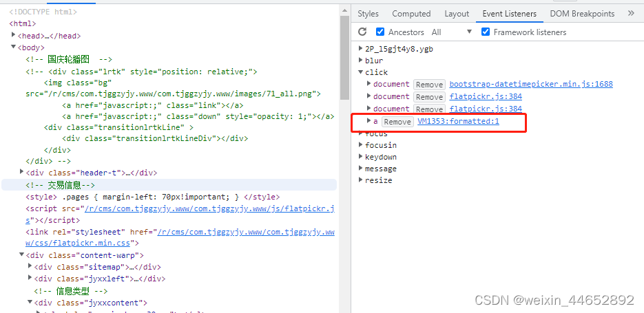Remove the bootstrap-datetimepicker document listener
Screen dimensions: 644x313
[429, 85]
